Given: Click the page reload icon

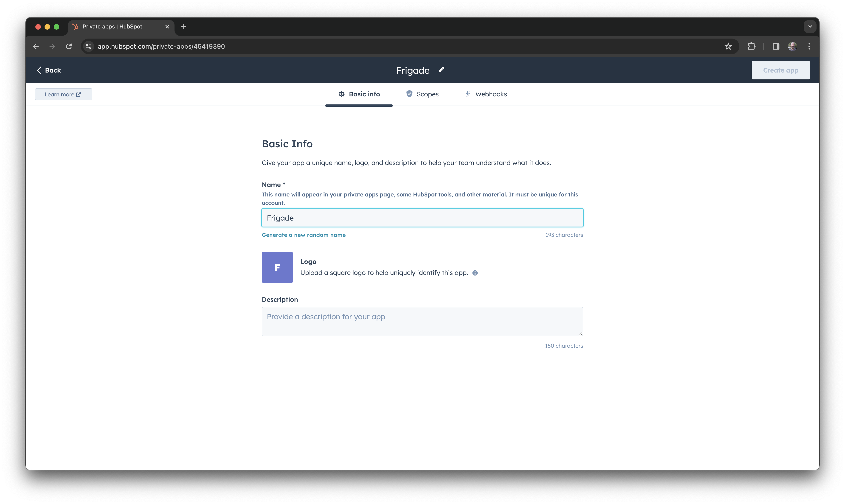Looking at the screenshot, I should [69, 46].
